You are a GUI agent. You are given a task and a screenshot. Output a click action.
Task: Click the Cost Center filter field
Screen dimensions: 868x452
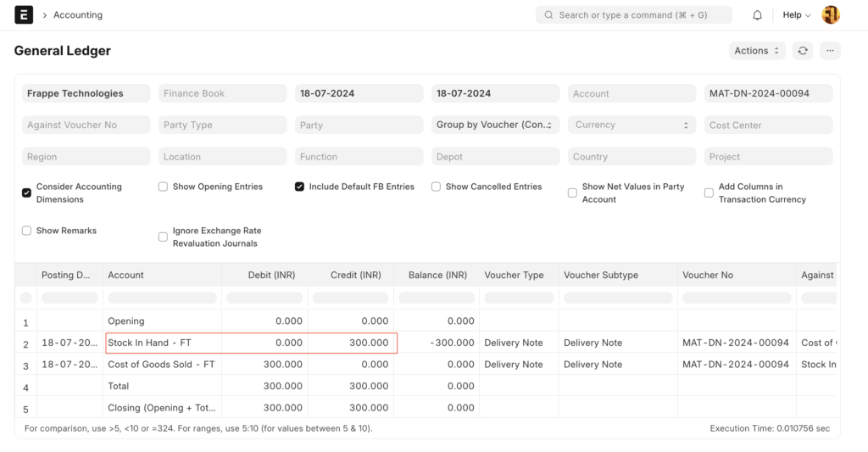[768, 125]
